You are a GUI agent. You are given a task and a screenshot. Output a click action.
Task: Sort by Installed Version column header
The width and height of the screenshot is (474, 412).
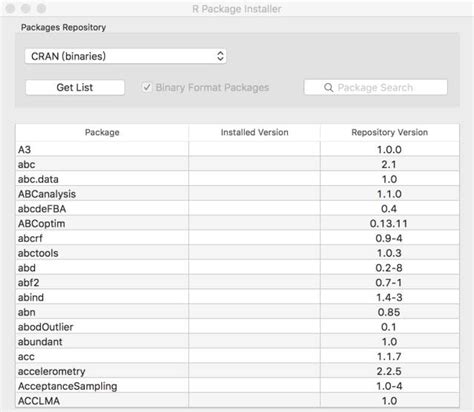(254, 132)
